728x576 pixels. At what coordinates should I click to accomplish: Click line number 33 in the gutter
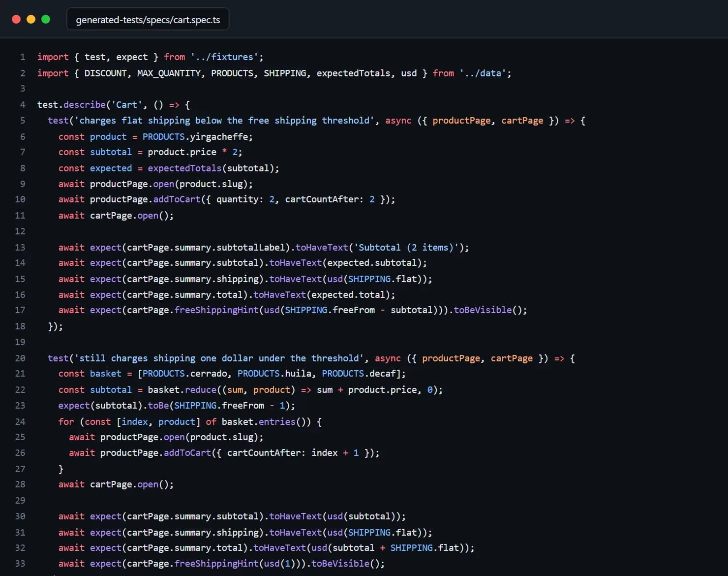pyautogui.click(x=20, y=564)
